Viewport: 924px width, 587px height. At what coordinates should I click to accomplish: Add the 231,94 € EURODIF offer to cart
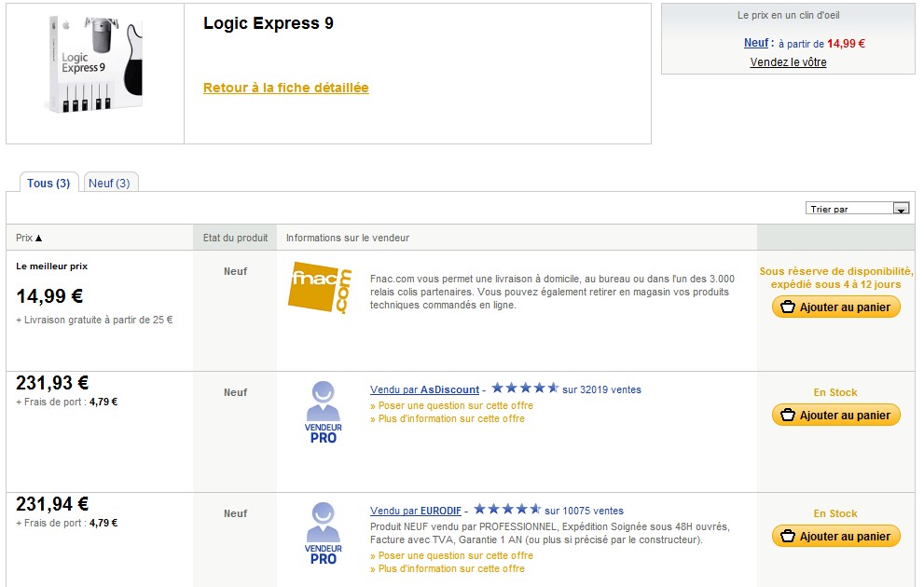(x=836, y=537)
